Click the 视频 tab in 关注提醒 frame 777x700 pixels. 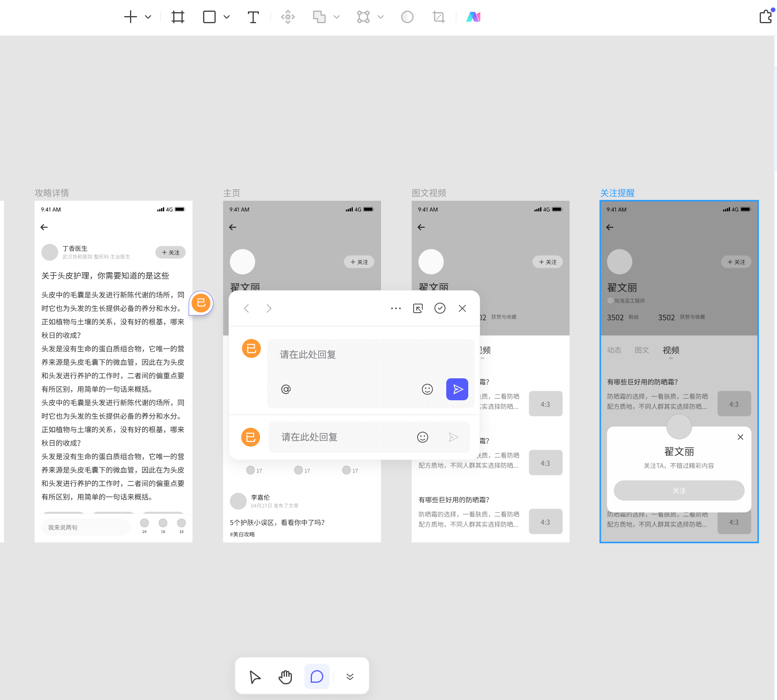pyautogui.click(x=671, y=350)
